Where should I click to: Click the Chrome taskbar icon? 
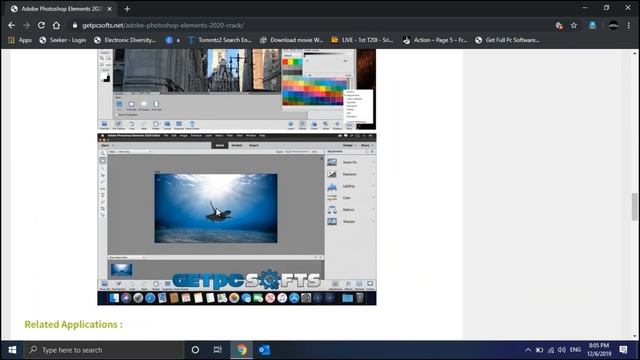(241, 350)
